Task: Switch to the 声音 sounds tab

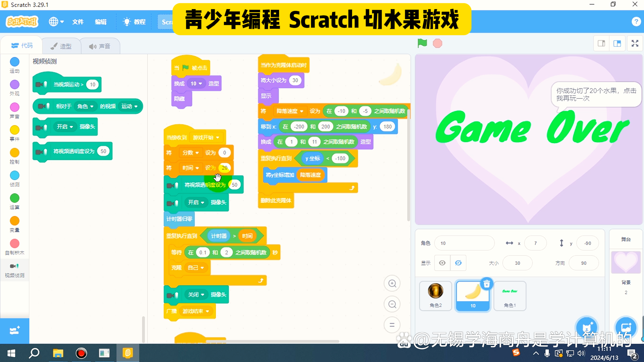Action: (x=100, y=46)
